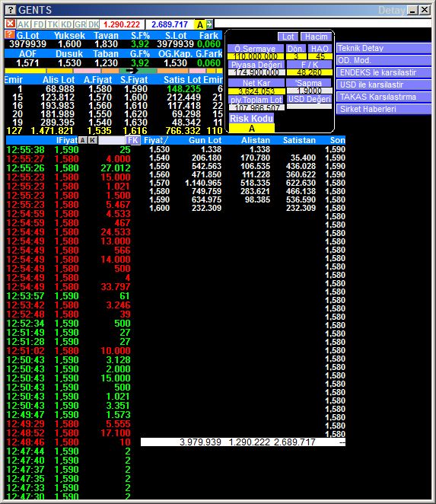Switch to the Lot tab
Viewport: 436px width, 504px height.
click(x=288, y=37)
